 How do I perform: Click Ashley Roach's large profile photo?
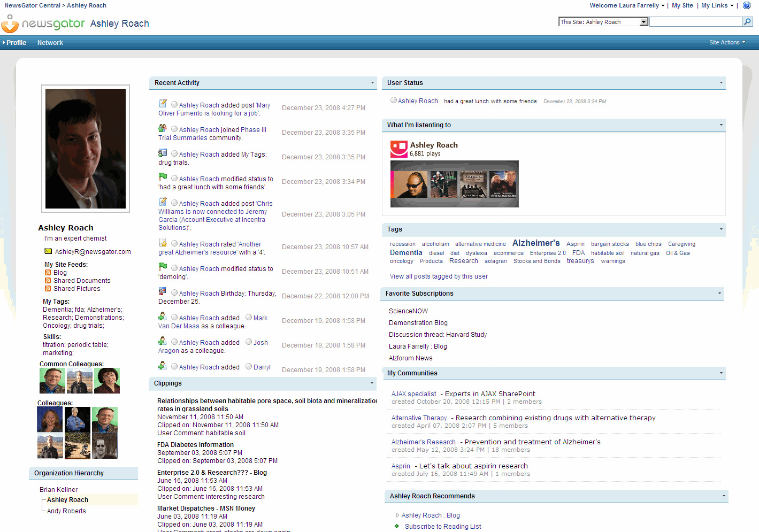click(x=86, y=149)
